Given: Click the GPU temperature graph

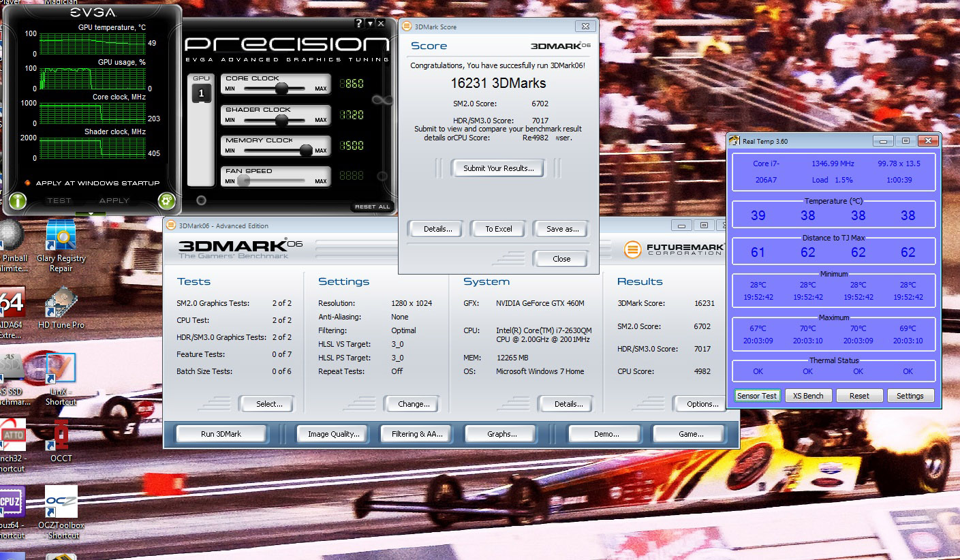Looking at the screenshot, I should pyautogui.click(x=93, y=42).
